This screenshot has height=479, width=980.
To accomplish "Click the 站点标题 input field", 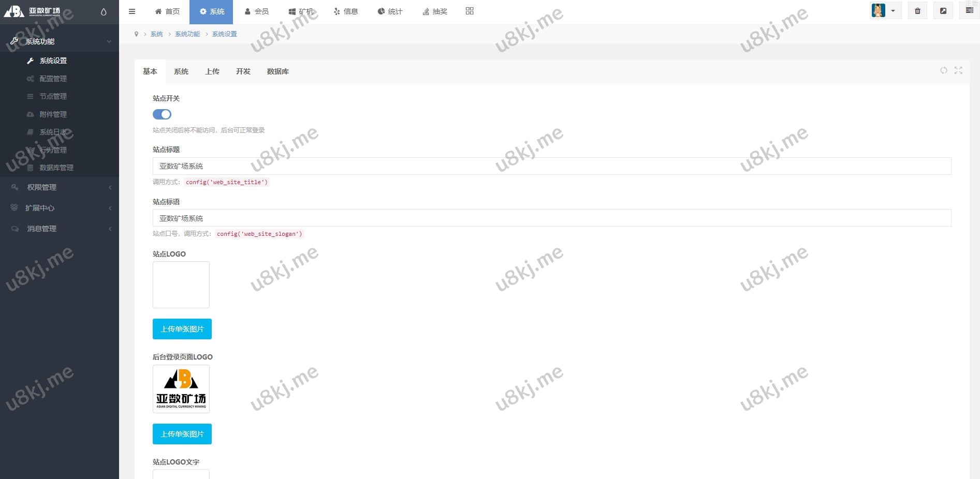I will point(551,166).
